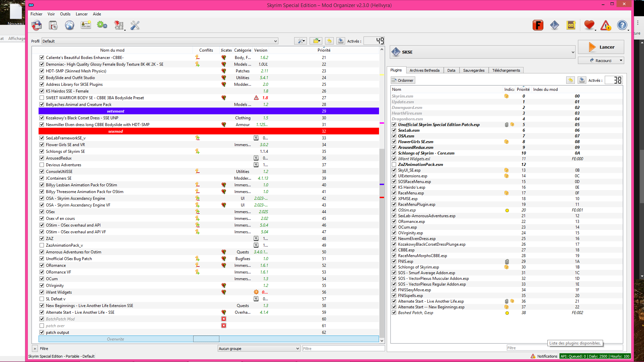Enable the ZazAnimationPack_v mod checkbox

tap(42, 245)
